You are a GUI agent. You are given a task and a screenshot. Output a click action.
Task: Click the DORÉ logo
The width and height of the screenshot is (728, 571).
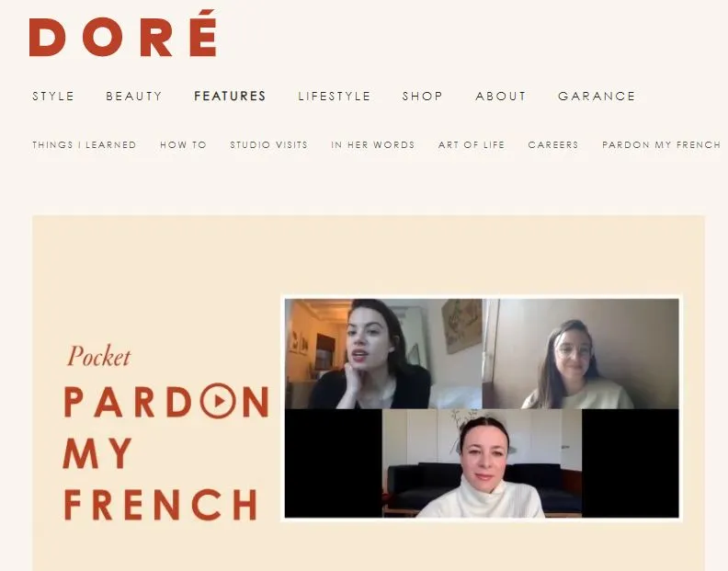click(x=123, y=33)
